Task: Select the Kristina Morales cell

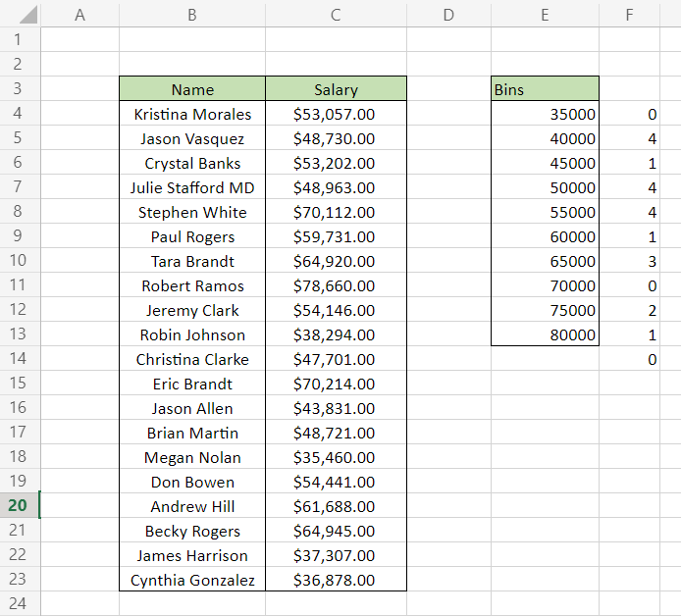Action: pyautogui.click(x=192, y=114)
